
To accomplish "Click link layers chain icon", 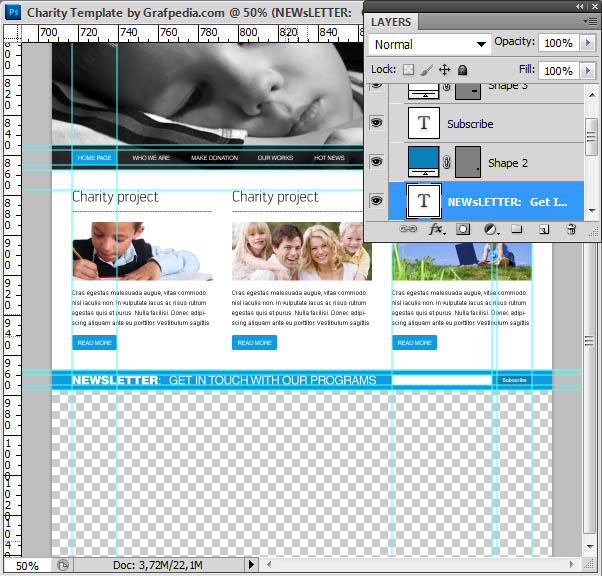I will [408, 229].
